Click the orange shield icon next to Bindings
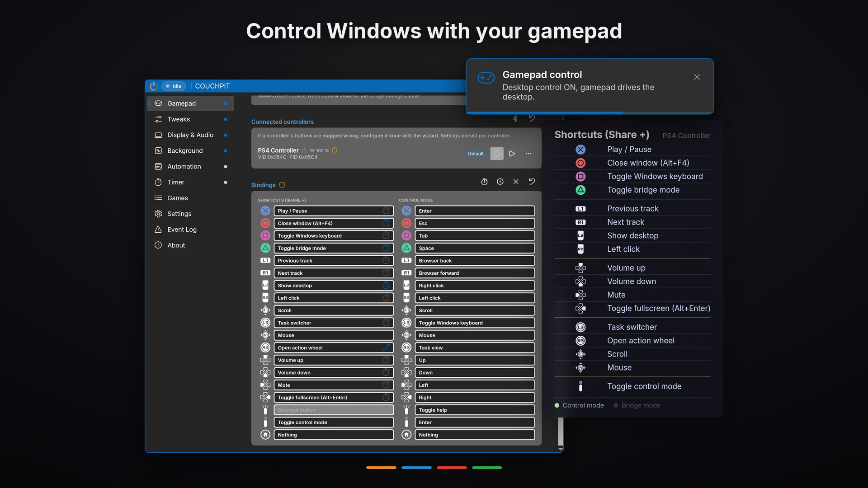The width and height of the screenshot is (868, 488). tap(282, 185)
